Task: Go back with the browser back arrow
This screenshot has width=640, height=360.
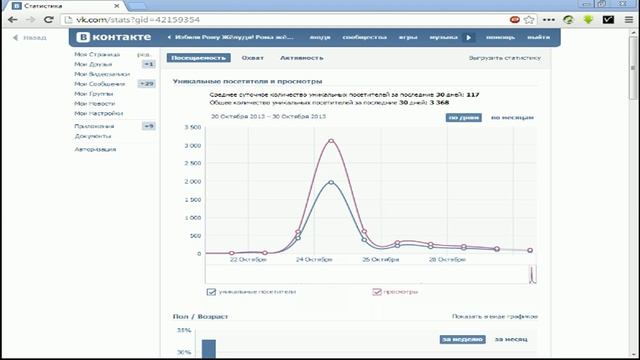Action: tap(13, 20)
